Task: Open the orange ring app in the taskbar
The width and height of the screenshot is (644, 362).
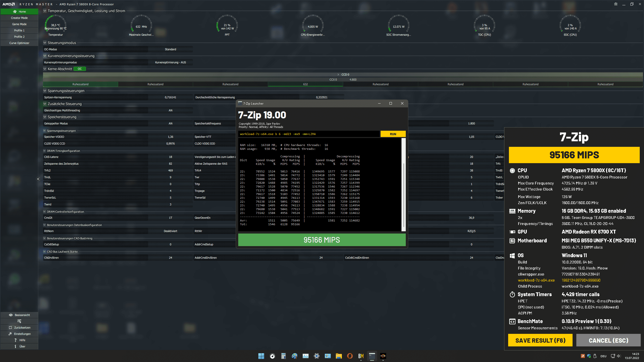Action: (350, 356)
